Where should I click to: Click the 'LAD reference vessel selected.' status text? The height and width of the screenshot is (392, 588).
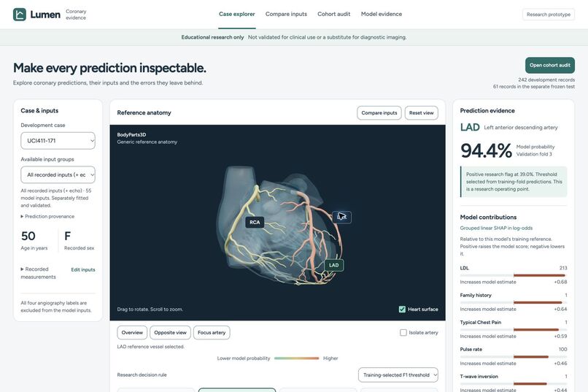click(x=151, y=347)
